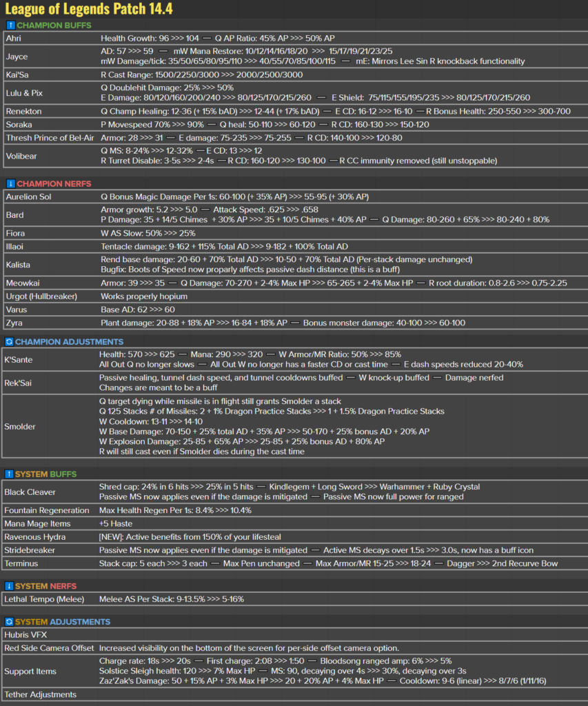Click Kai'Sa's 'R Cast Range' description
Screen dimensions: 588x706
tap(202, 74)
